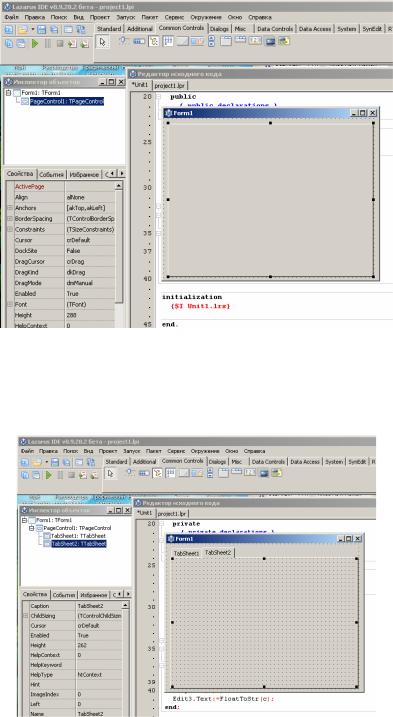Pick the TTreeView component in upper palette
Image resolution: width=393 pixels, height=717 pixels.
coord(154,41)
